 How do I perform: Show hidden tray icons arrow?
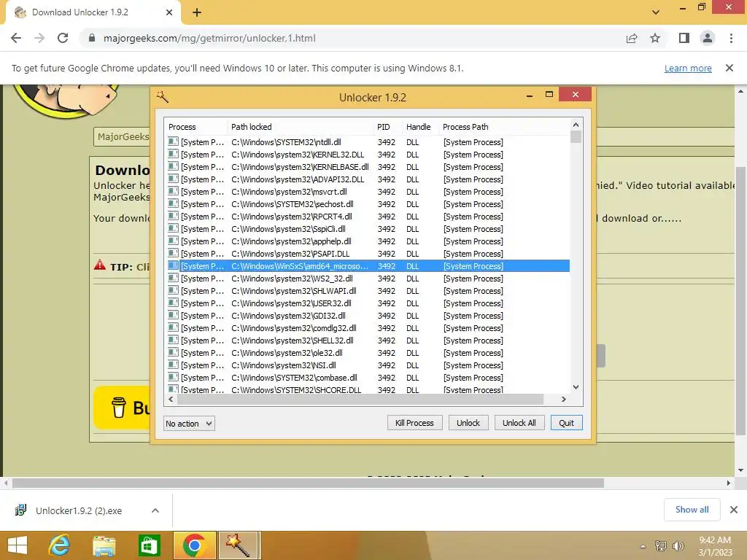[x=643, y=546]
